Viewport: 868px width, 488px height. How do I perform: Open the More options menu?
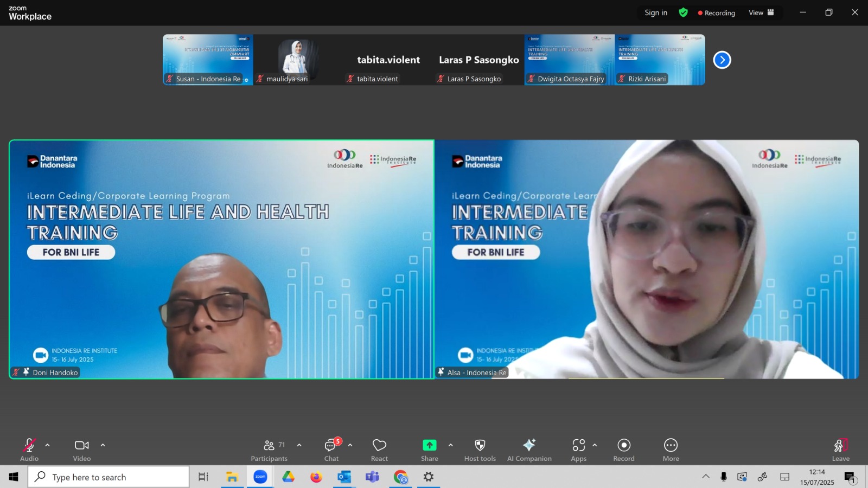tap(671, 450)
